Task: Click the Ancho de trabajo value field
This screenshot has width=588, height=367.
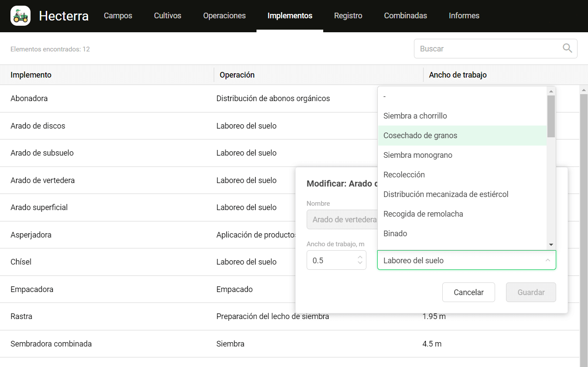Action: pyautogui.click(x=336, y=260)
